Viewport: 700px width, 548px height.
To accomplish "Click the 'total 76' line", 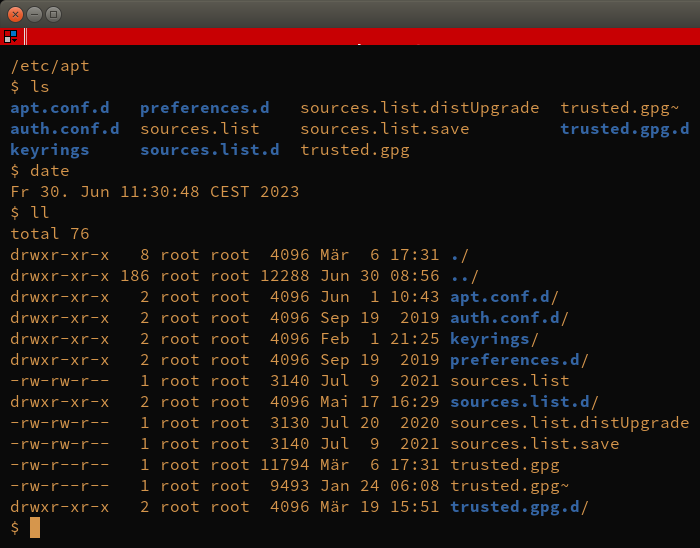I will point(50,234).
